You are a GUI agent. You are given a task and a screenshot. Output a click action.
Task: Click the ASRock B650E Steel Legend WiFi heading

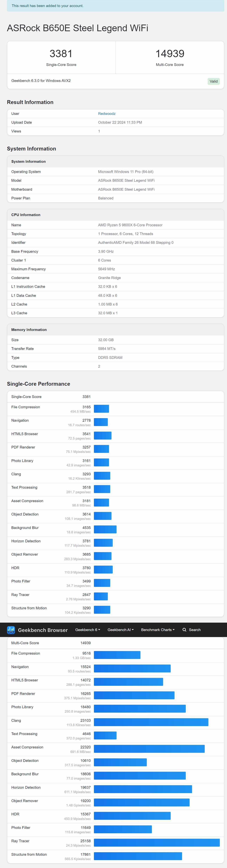coord(78,28)
